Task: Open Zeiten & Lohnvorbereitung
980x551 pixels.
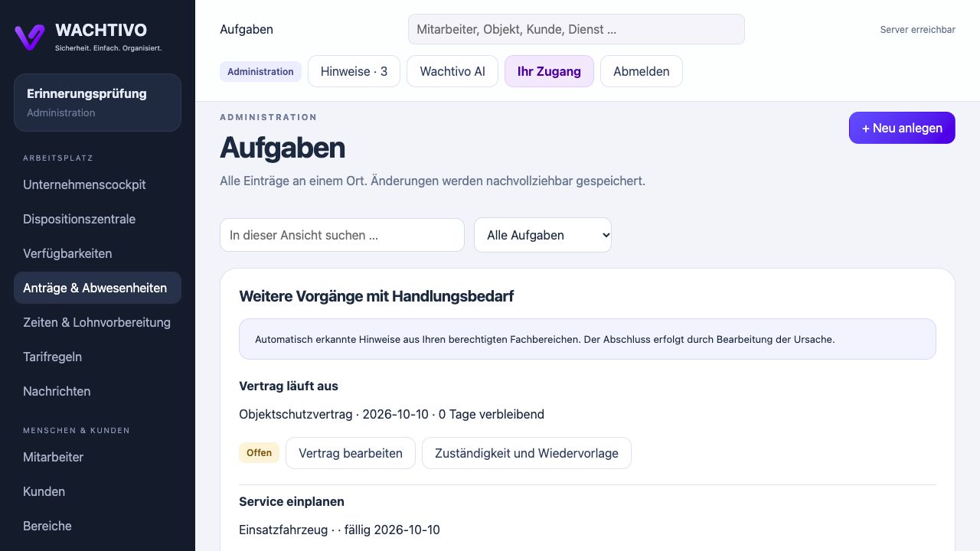Action: click(x=97, y=322)
